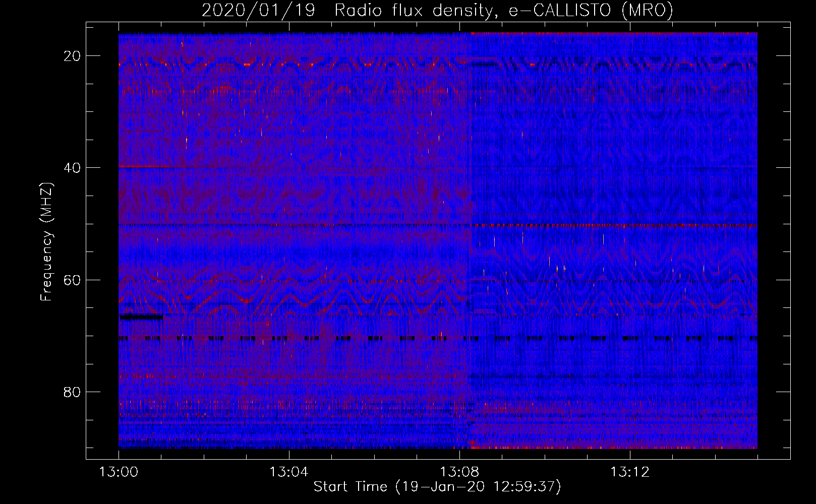
Task: Click the 13:00 time tick label
Action: tap(119, 472)
